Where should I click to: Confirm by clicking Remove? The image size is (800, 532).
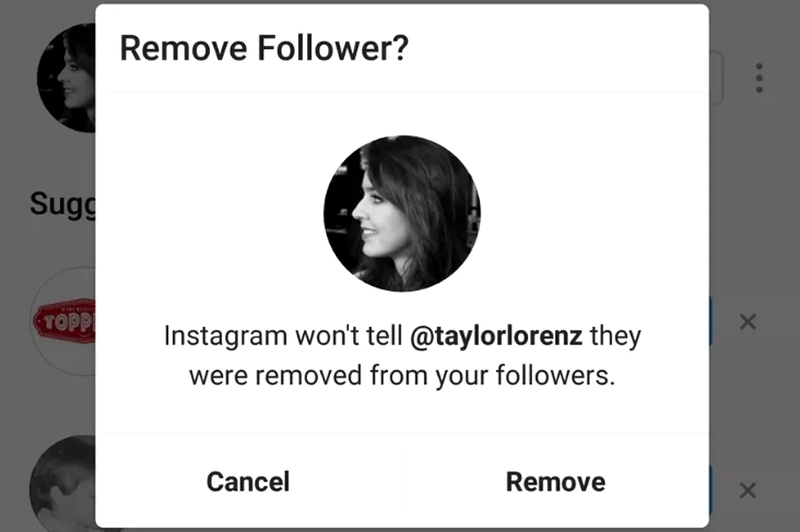(x=556, y=482)
